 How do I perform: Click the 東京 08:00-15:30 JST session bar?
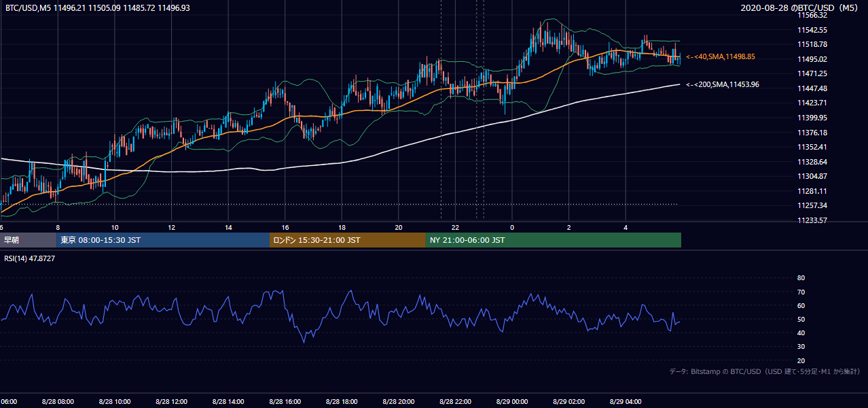tap(163, 240)
